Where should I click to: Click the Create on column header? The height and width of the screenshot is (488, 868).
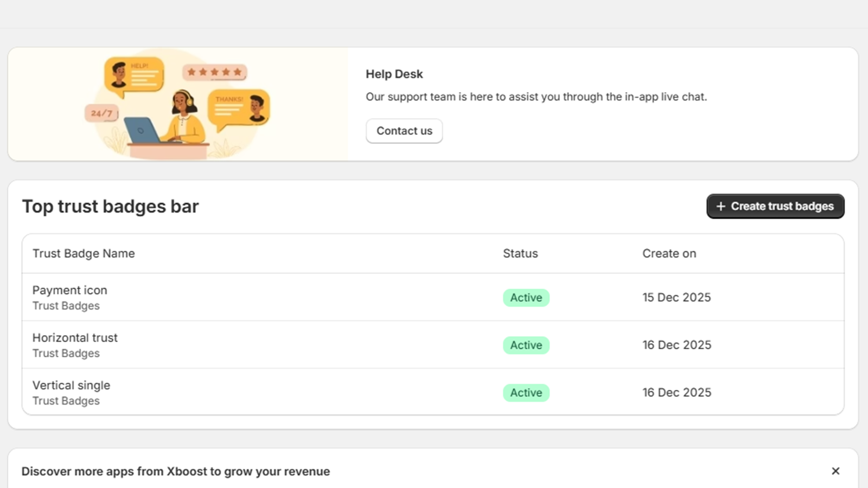pos(669,253)
